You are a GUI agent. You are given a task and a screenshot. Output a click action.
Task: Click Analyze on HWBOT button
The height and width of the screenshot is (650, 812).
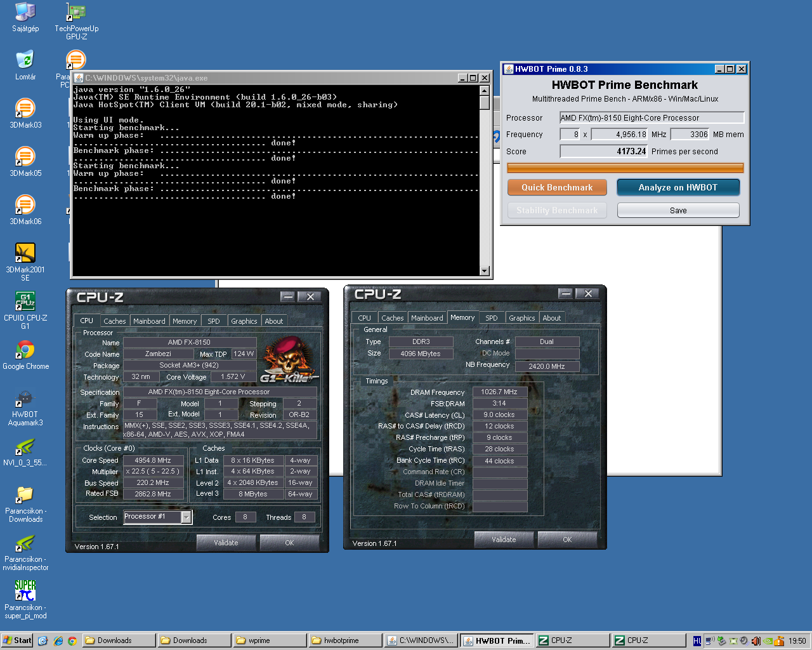pos(678,187)
